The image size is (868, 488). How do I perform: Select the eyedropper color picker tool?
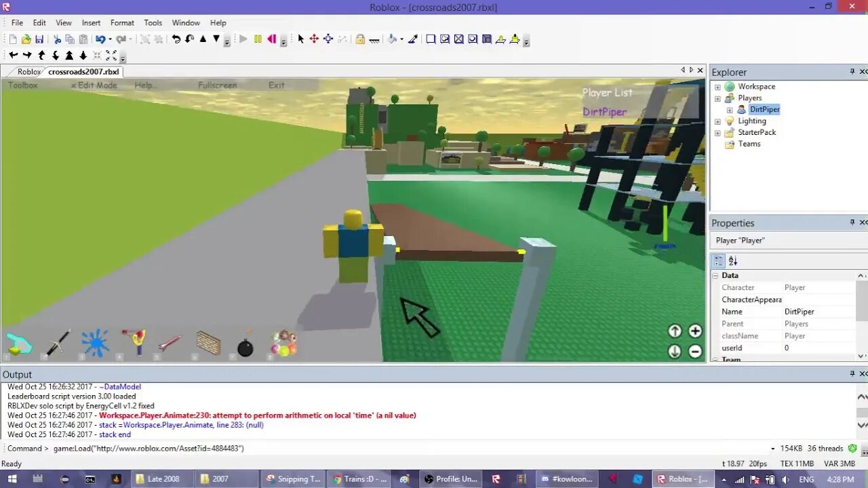[412, 39]
